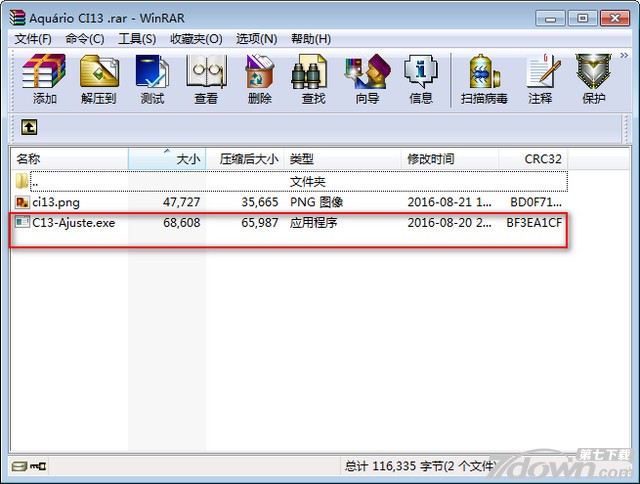Viewport: 640px width, 484px height.
Task: Click the WinRAR title bar icon
Action: point(18,18)
